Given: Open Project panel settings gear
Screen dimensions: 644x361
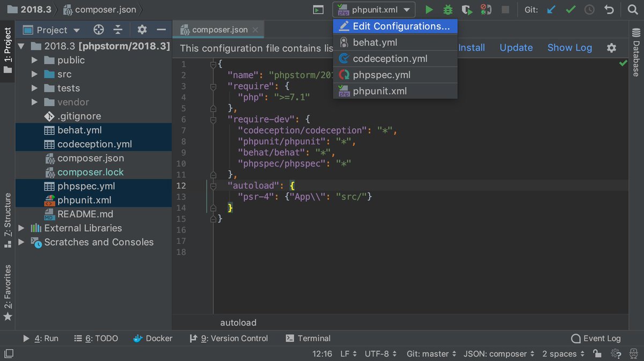Looking at the screenshot, I should [x=142, y=30].
